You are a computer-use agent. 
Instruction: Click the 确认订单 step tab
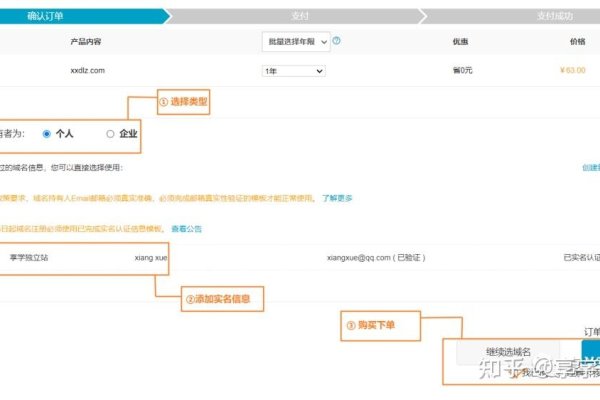coord(84,16)
